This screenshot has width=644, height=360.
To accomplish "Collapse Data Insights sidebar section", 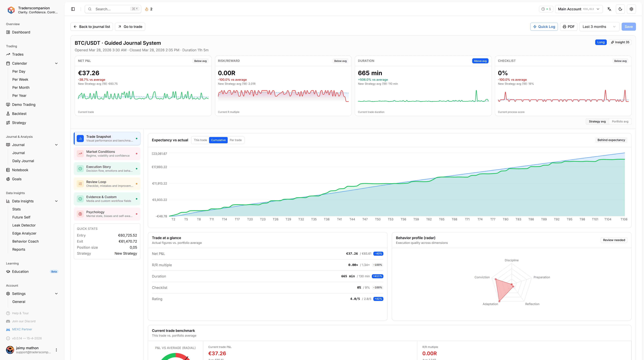I will pos(56,201).
